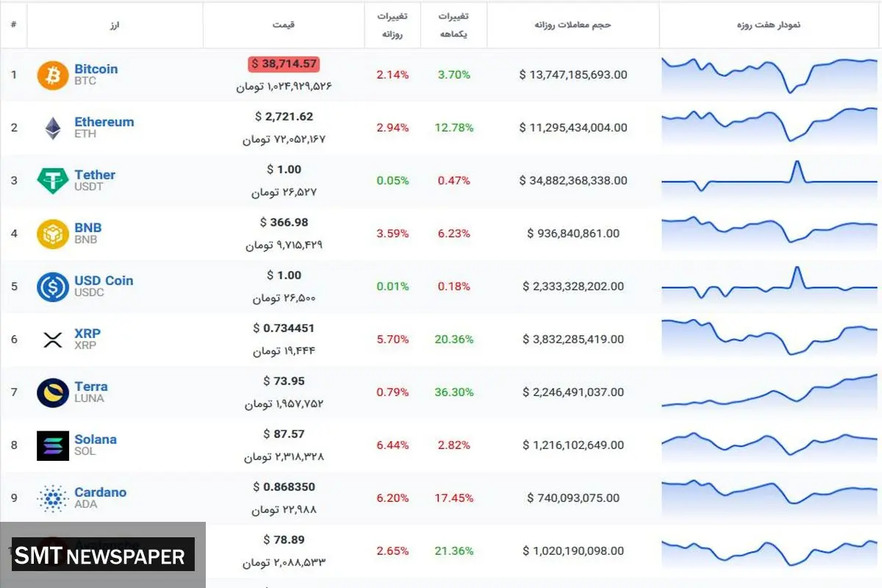Image resolution: width=882 pixels, height=588 pixels.
Task: Click the blue USD Coin logo icon
Action: click(x=53, y=287)
